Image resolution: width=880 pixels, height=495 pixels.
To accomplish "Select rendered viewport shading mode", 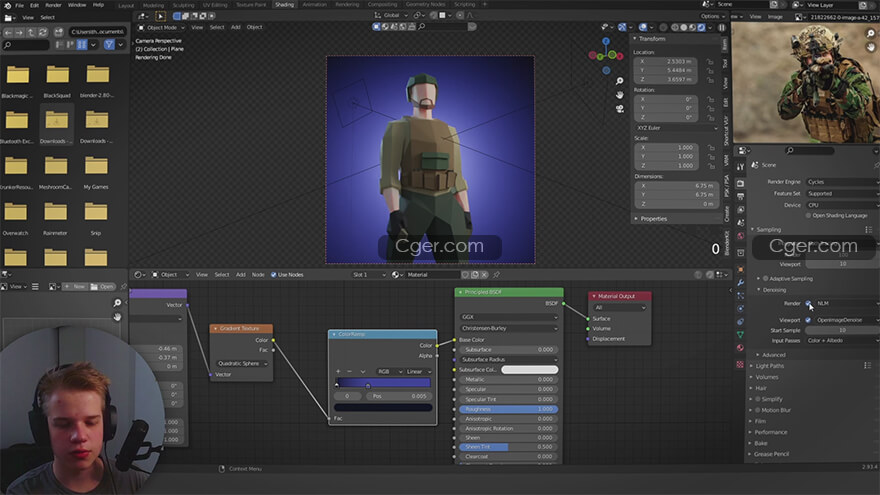I will (702, 27).
